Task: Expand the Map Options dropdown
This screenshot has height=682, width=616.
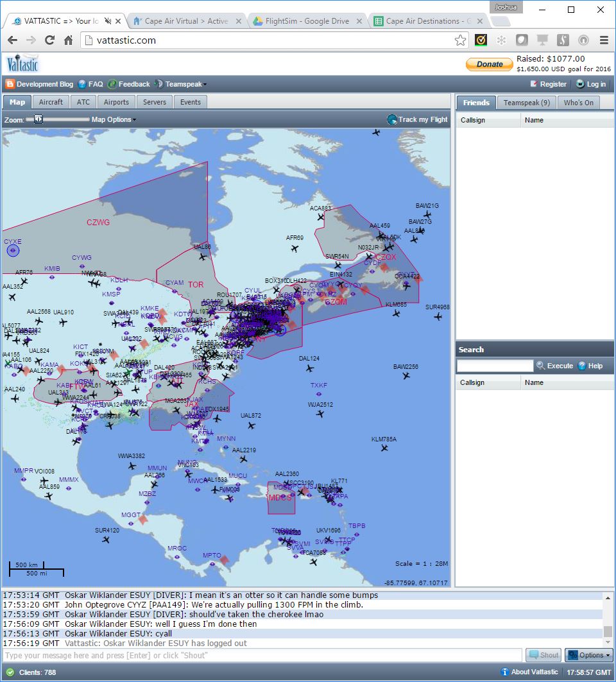Action: (x=114, y=119)
